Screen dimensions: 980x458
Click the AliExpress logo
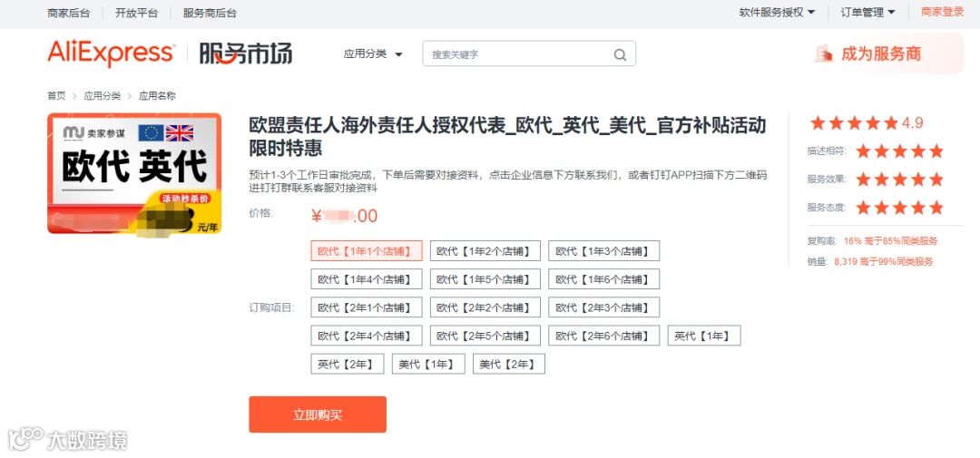point(111,54)
